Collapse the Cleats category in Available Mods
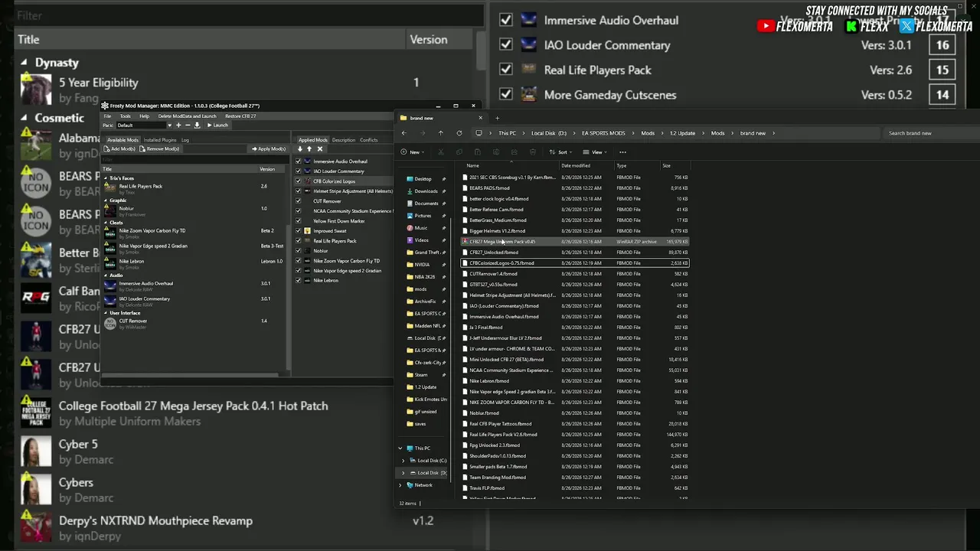The image size is (980, 551). pos(106,223)
